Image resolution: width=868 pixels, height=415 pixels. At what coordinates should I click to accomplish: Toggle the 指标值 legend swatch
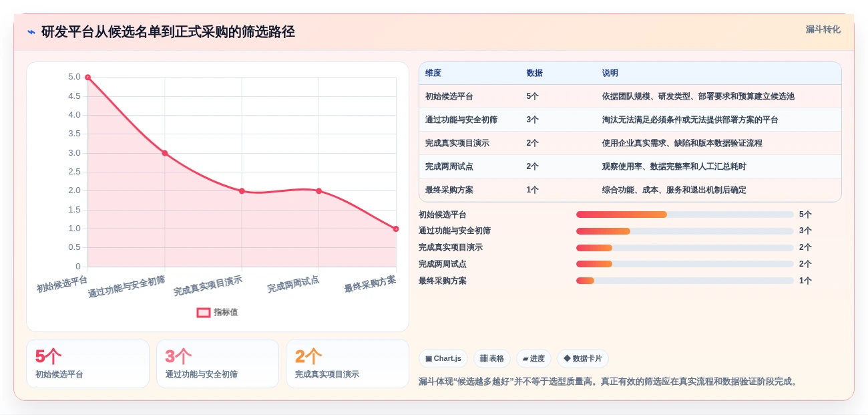(x=204, y=312)
